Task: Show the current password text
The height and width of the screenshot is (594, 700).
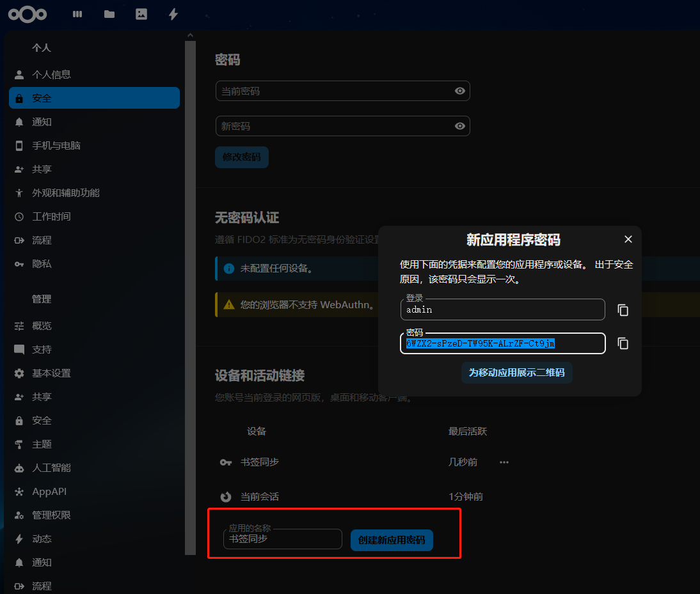Action: point(460,91)
